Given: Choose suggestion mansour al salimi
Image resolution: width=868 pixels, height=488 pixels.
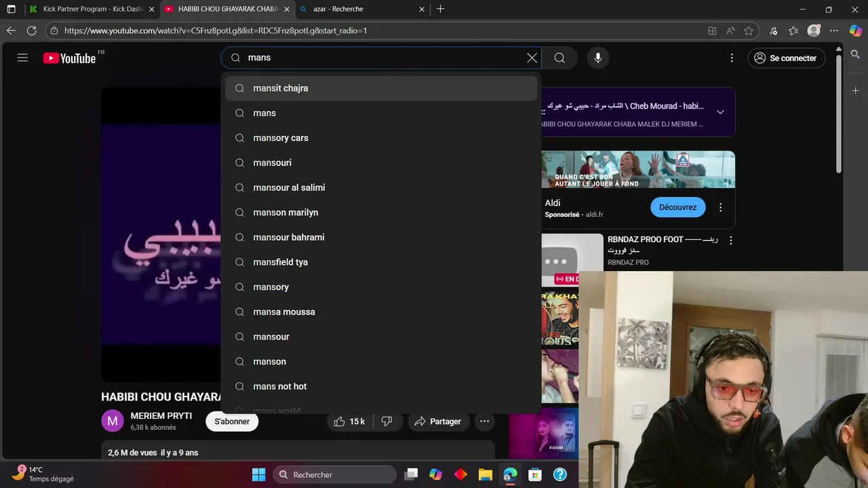Looking at the screenshot, I should coord(381,188).
